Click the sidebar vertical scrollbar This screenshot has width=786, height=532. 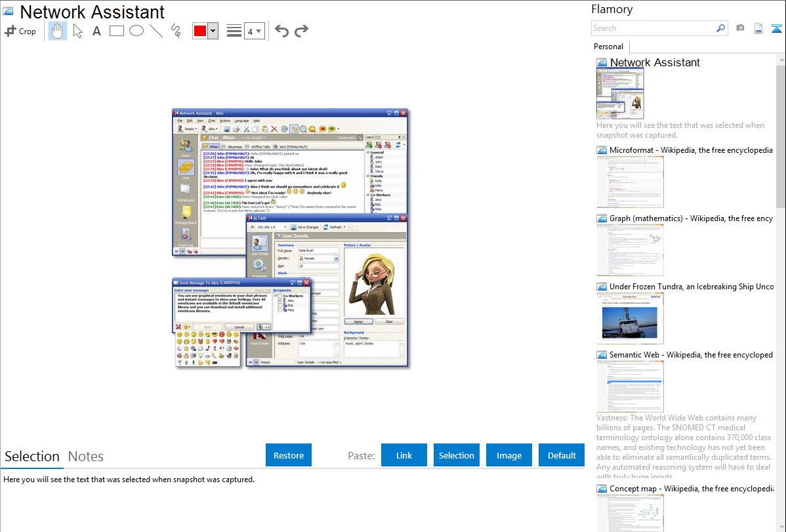[x=781, y=135]
